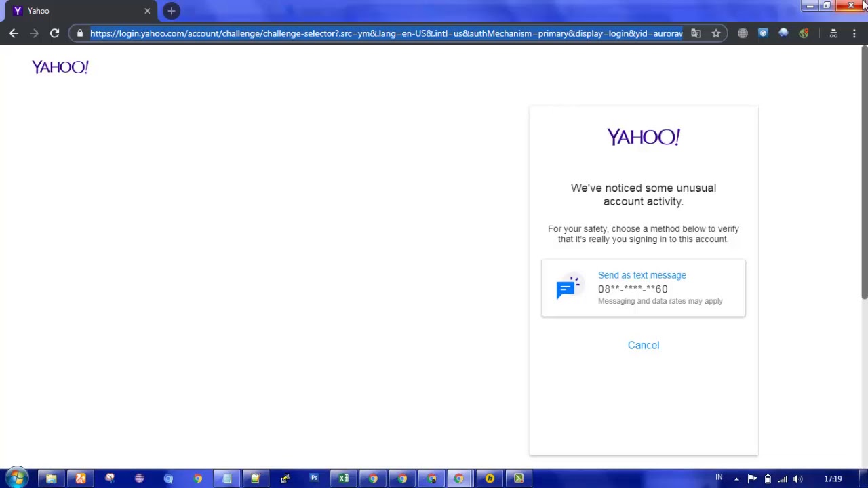Open the blue square extension icon
The image size is (868, 488).
pos(763,33)
